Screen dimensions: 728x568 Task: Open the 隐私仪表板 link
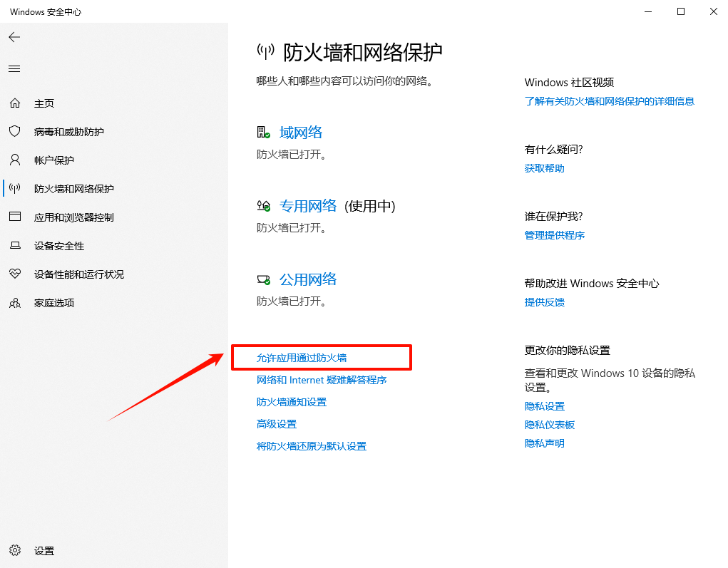click(549, 425)
